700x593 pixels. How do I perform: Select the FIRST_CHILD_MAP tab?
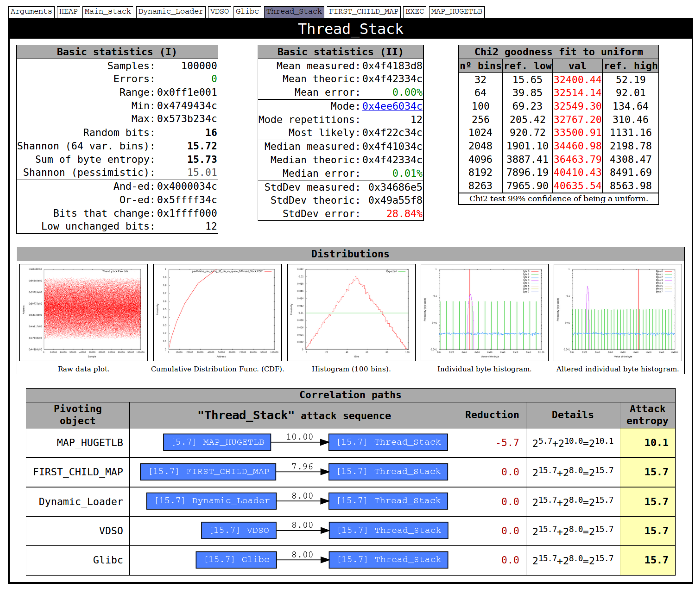tap(363, 12)
